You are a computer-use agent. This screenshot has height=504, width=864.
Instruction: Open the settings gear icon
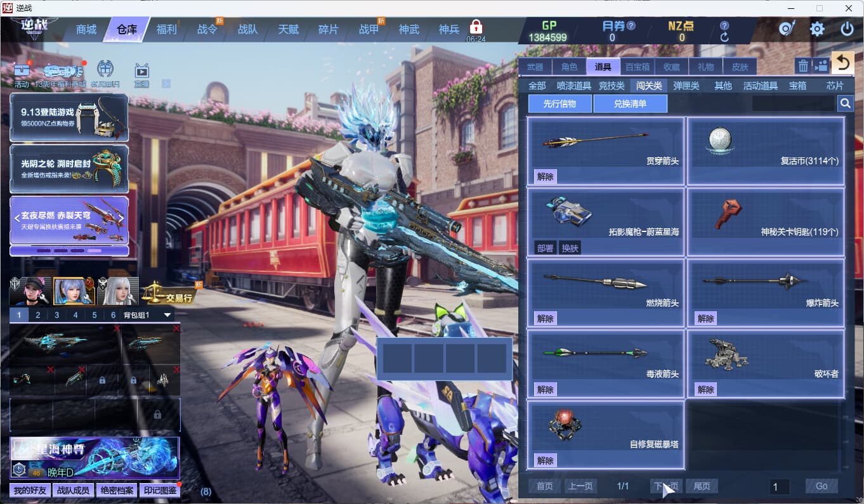tap(817, 29)
